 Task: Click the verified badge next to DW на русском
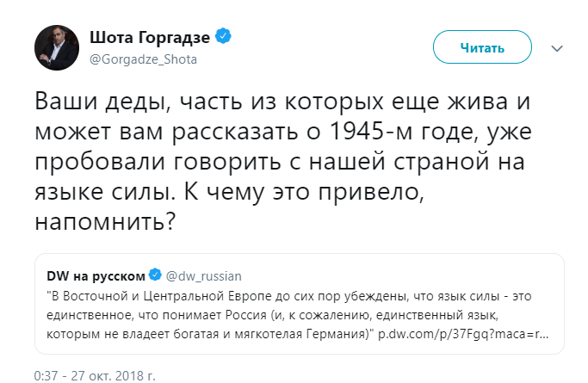click(156, 275)
